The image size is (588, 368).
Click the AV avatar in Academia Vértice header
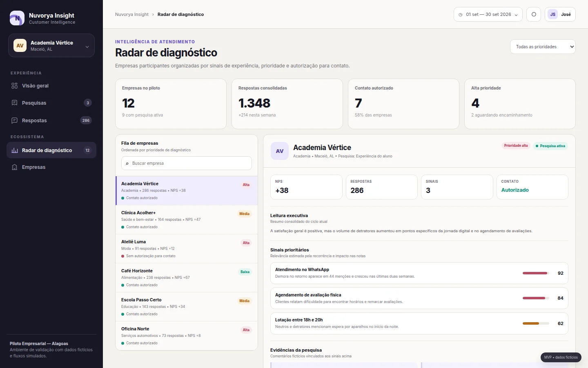coord(280,151)
